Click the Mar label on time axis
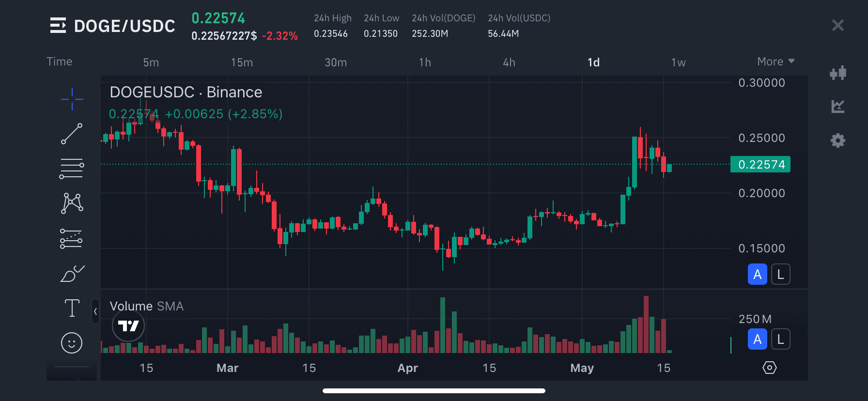This screenshot has height=401, width=868. 227,368
